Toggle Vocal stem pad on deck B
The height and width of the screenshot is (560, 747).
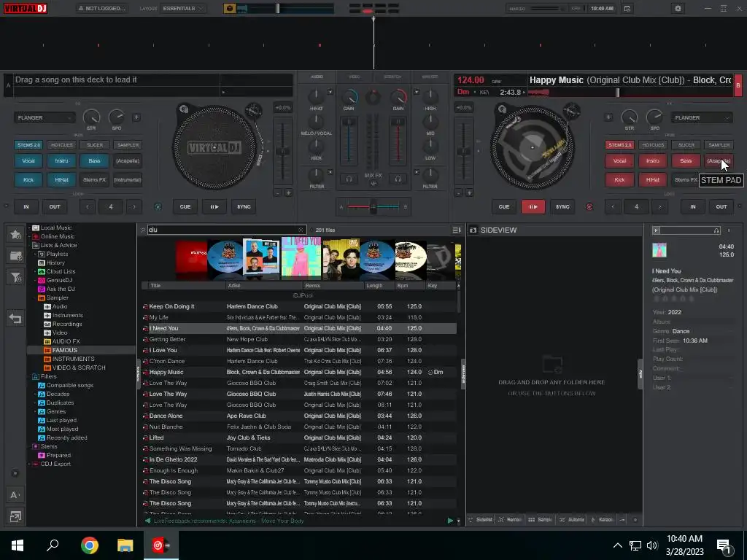point(619,161)
